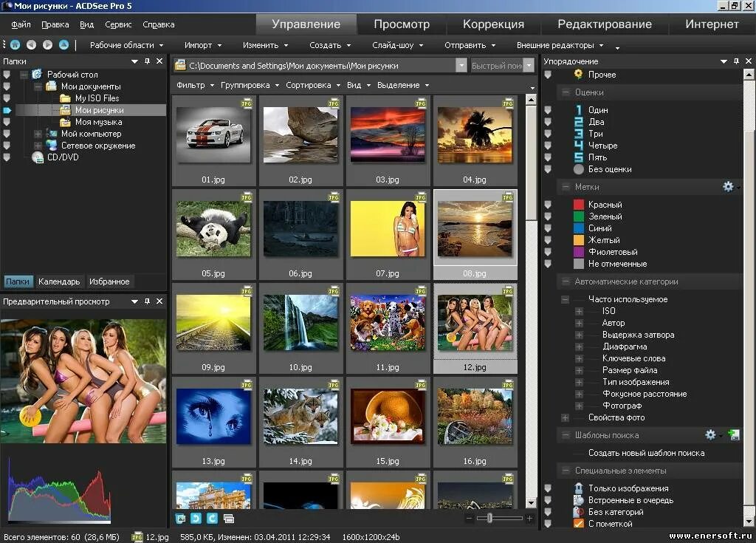The image size is (756, 543).
Task: Toggle easy-select marker for Красный label
Action: click(548, 205)
